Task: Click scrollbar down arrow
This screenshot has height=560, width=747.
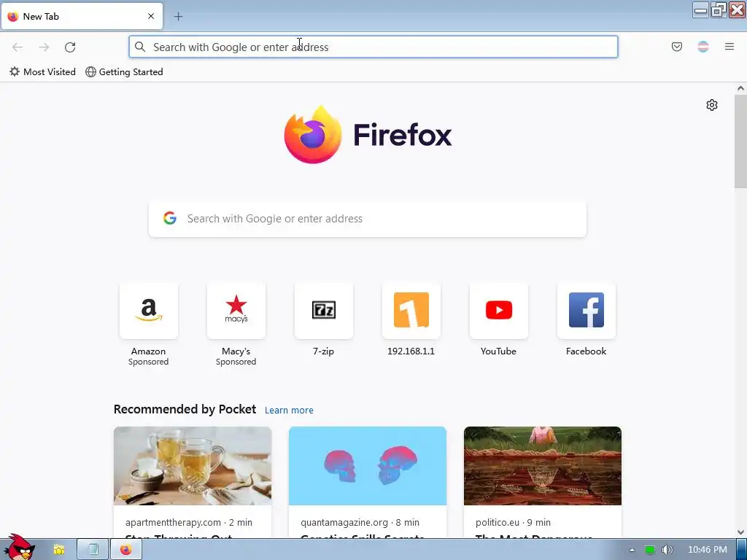Action: 740,532
